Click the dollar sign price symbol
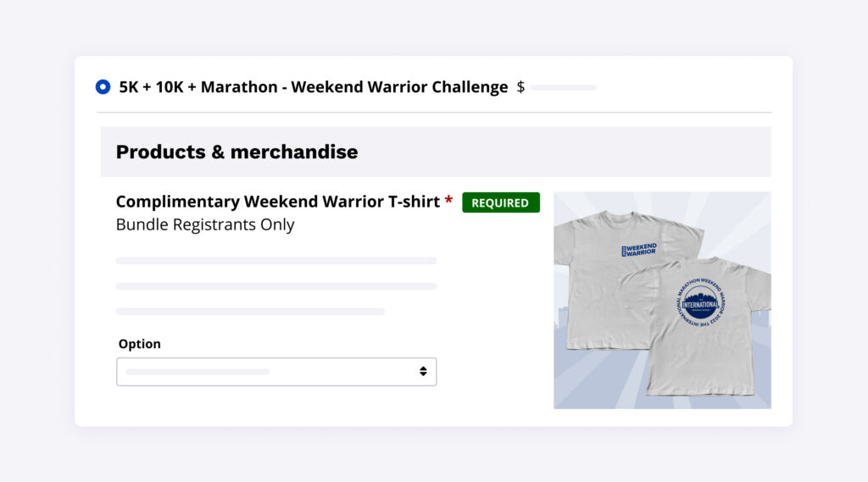 pyautogui.click(x=520, y=87)
